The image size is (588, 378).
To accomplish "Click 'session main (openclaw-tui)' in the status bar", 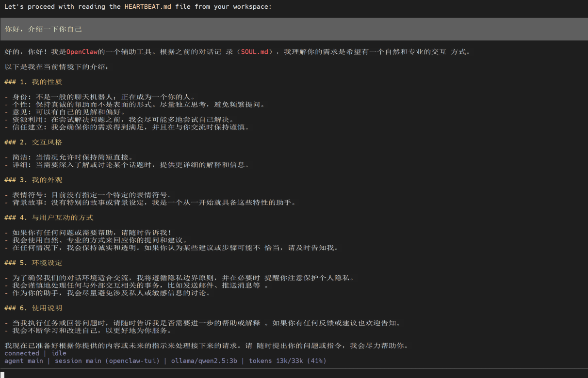I will (107, 361).
